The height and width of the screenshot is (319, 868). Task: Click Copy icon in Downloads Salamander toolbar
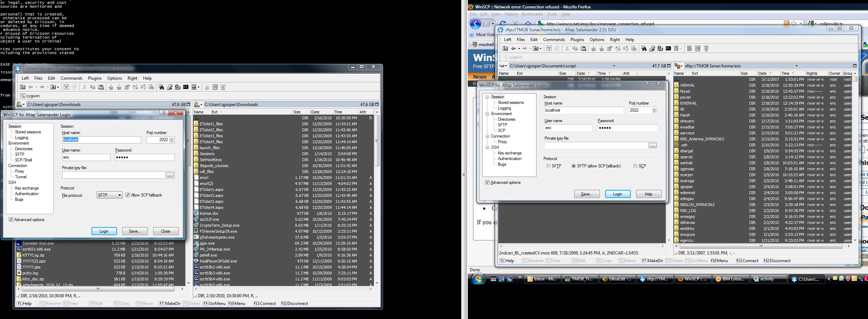93,87
